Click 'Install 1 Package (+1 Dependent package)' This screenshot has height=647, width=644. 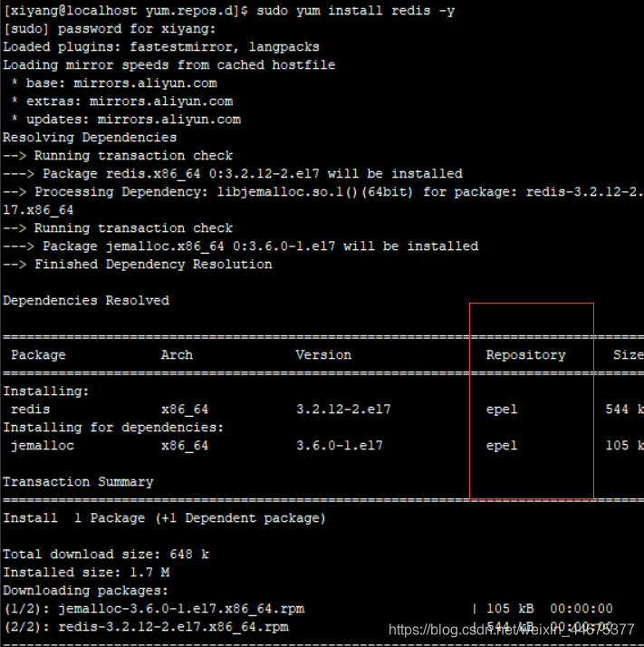pos(164,519)
